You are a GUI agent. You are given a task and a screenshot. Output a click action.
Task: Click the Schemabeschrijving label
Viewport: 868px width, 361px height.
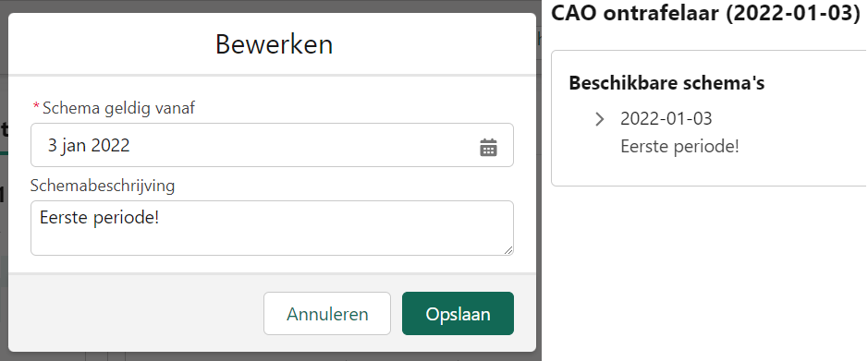103,186
